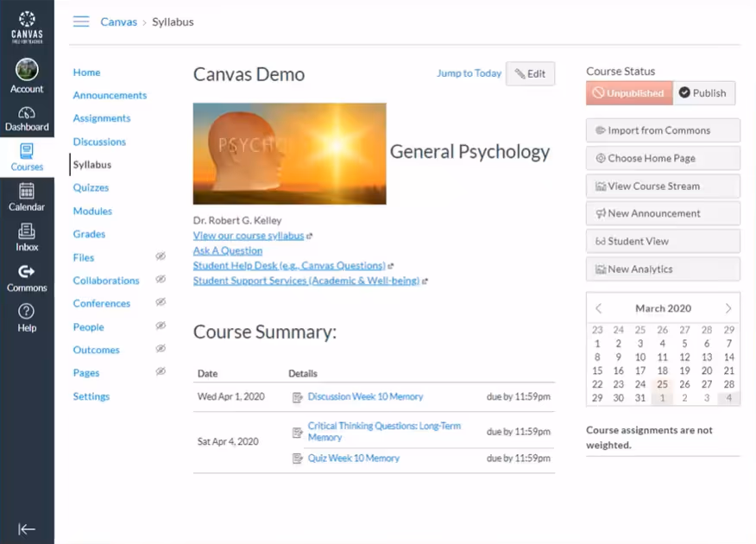Click the icon beside Critical Thinking Questions
The width and height of the screenshot is (756, 544).
[298, 433]
